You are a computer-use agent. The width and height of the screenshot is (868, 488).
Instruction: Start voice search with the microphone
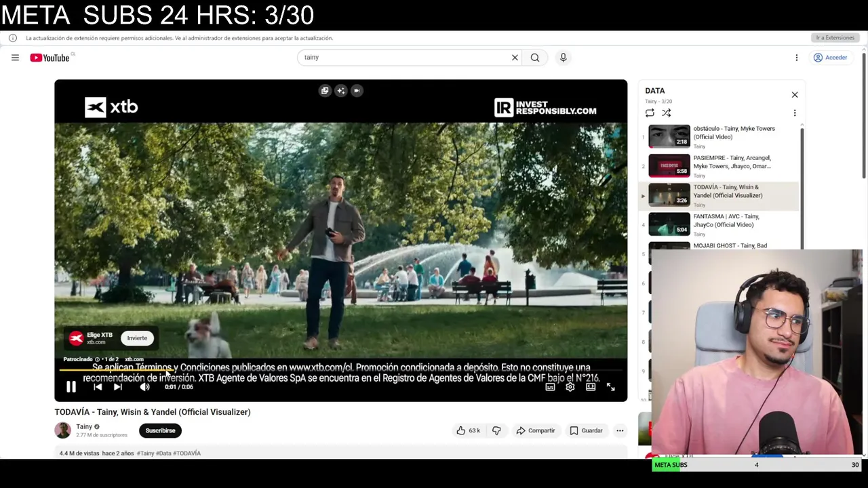563,58
